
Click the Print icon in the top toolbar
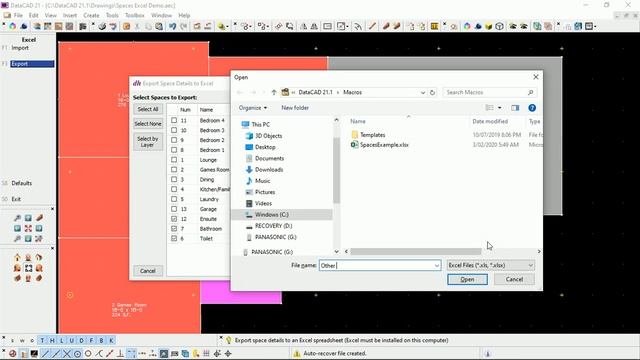pos(102,26)
